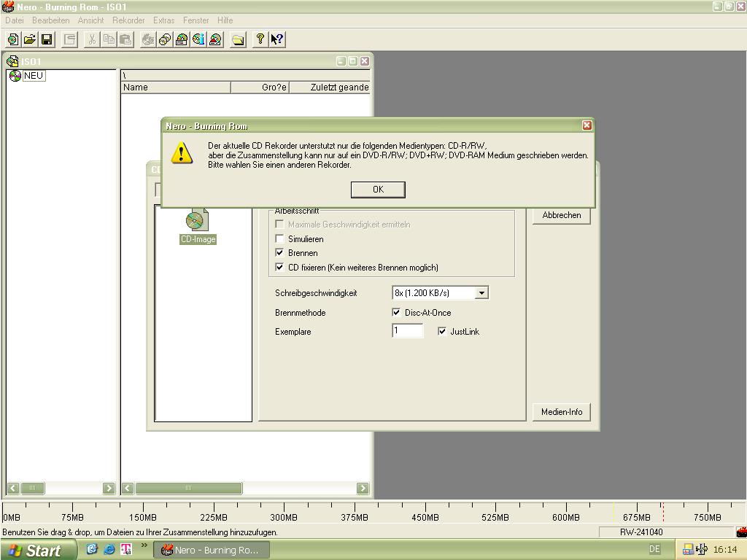
Task: Disable the Disc-At-Once checkbox
Action: pyautogui.click(x=397, y=313)
